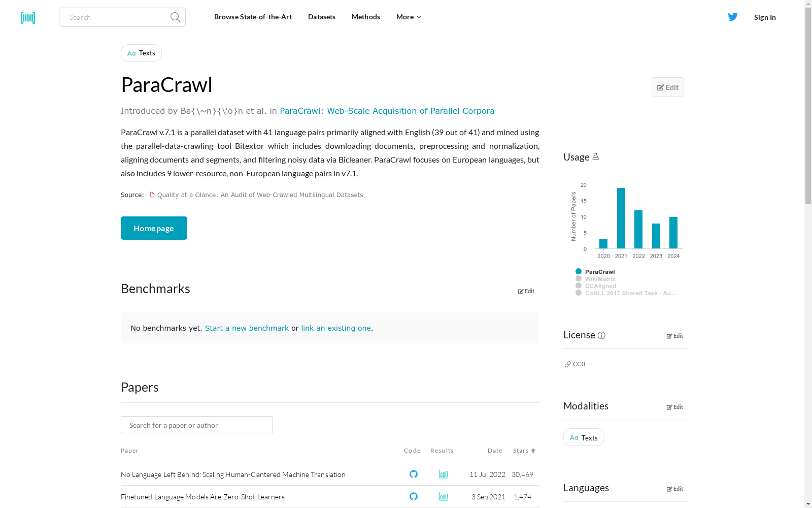Open GitHub code for No Language Left Behind
Screen dimensions: 812x508
point(413,473)
